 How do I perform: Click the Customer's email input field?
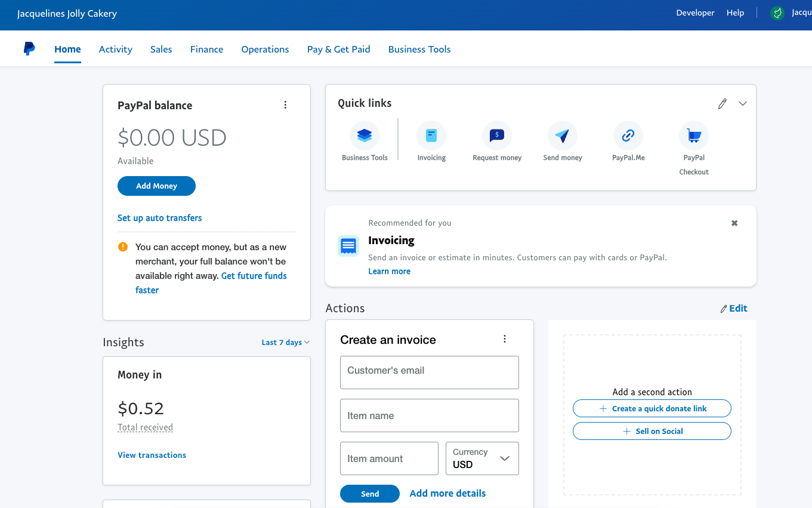(429, 372)
